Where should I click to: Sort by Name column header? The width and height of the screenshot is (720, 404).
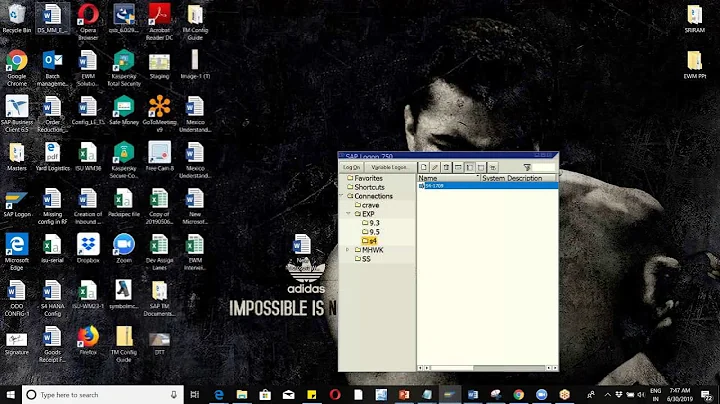448,178
